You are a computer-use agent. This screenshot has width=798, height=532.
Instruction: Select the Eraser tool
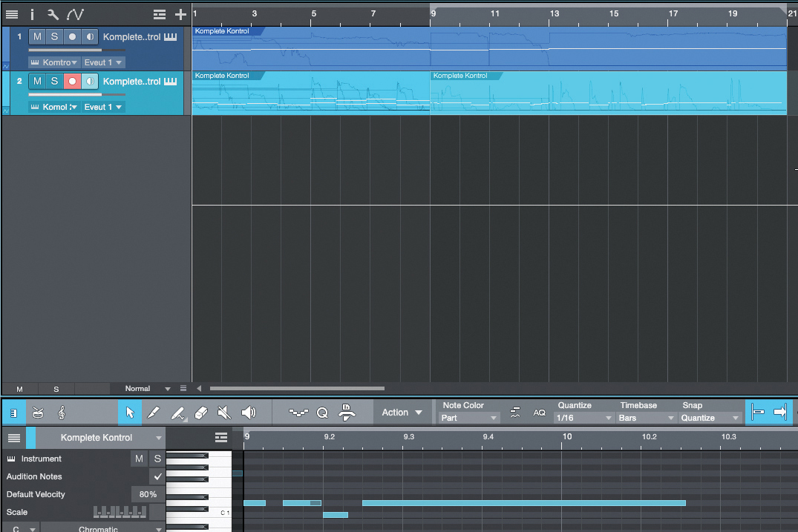pyautogui.click(x=201, y=413)
